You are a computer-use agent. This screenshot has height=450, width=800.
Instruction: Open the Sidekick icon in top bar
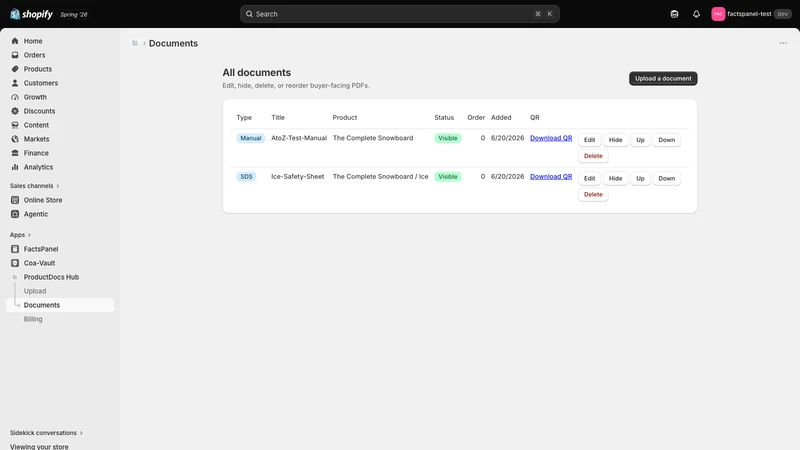point(674,14)
